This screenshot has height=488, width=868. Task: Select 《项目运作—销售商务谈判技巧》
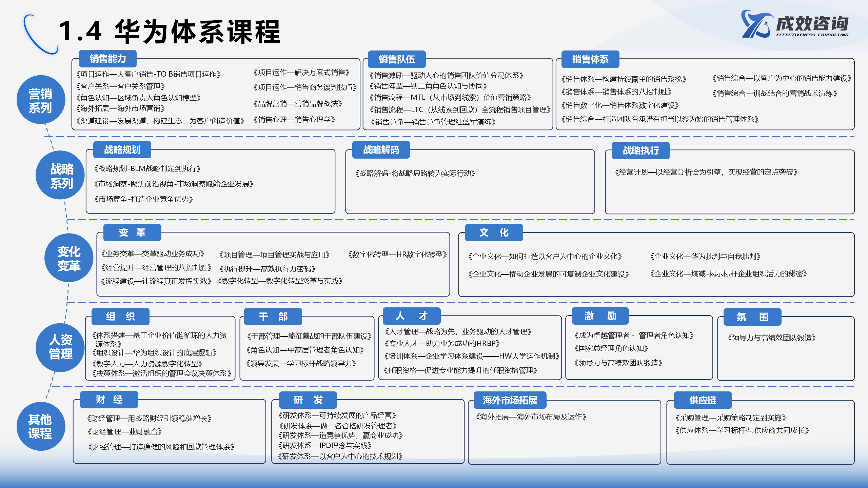[305, 87]
